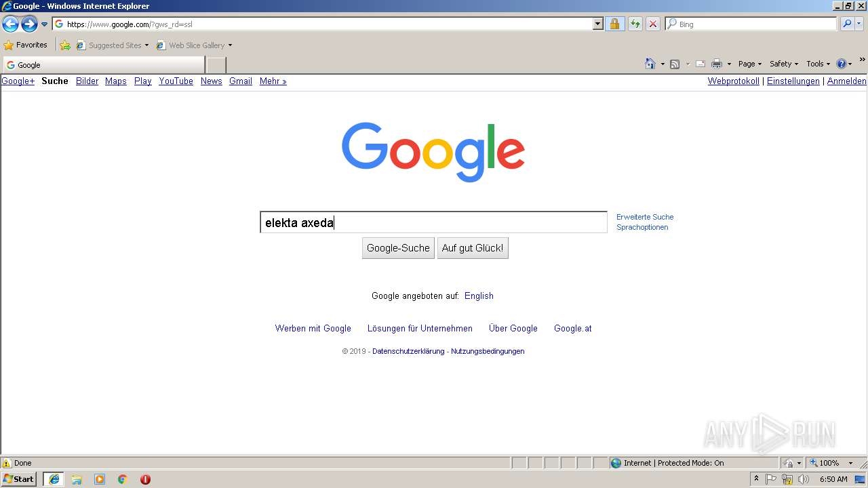Open the Datenschutzerklärung link
Screen dimensions: 868x488
[x=408, y=351]
